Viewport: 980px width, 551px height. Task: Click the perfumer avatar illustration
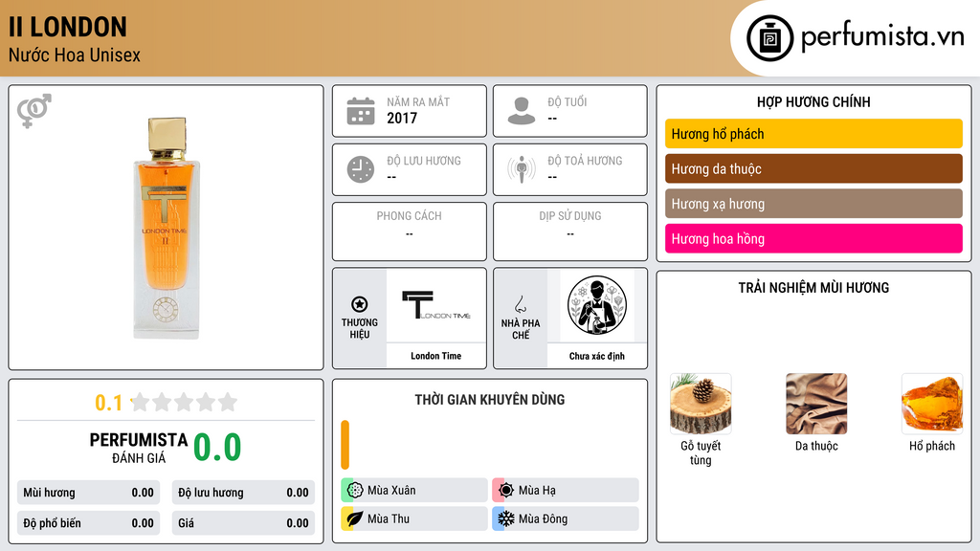[x=597, y=305]
